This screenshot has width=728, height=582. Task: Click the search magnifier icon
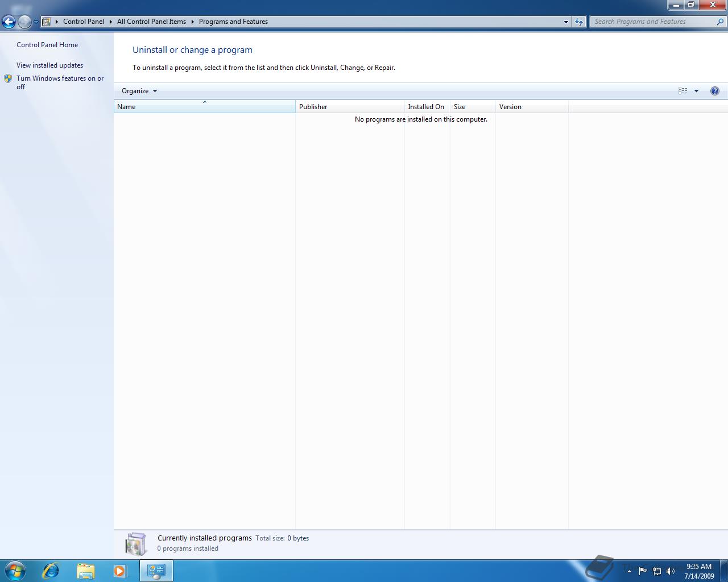tap(720, 22)
